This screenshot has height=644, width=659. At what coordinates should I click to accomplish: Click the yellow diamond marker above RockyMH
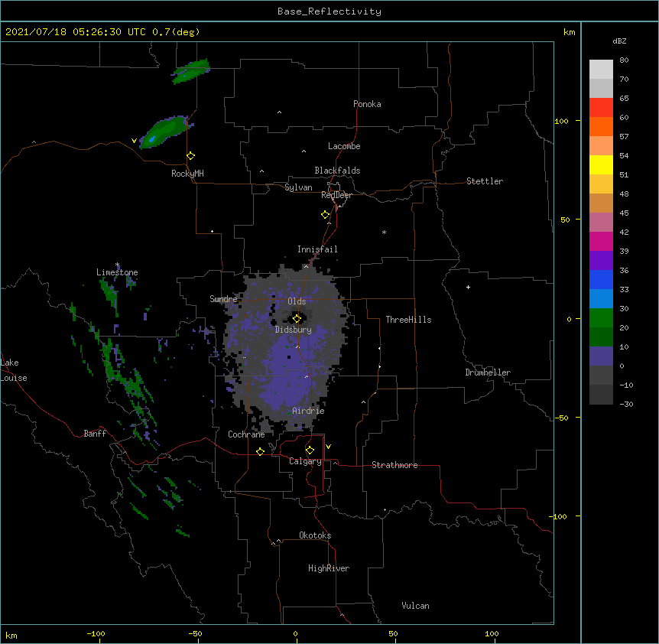[x=191, y=156]
